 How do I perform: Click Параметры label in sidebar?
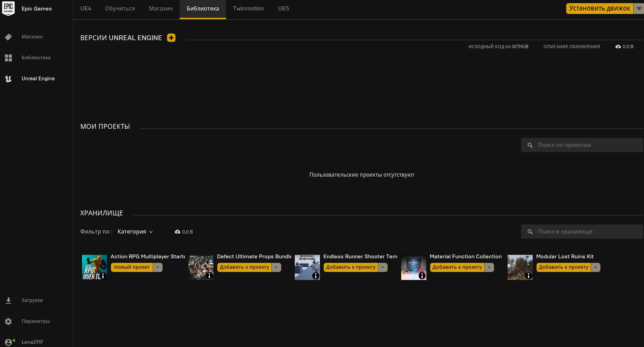coord(36,322)
